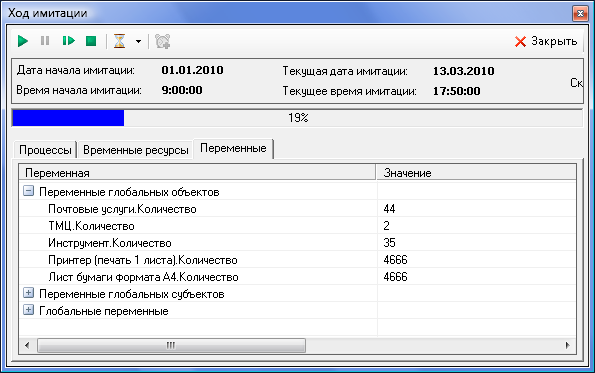Click the 19% progress bar
The width and height of the screenshot is (595, 373).
tap(298, 118)
